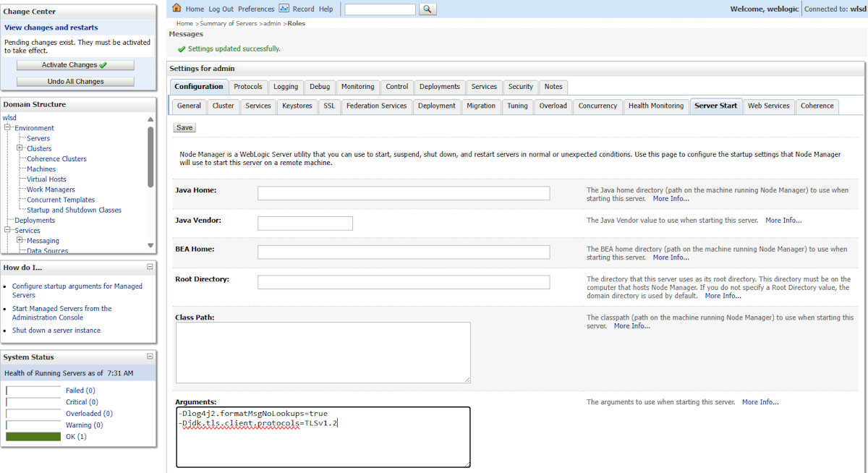
Task: Click the search magnifying glass icon
Action: (x=426, y=9)
